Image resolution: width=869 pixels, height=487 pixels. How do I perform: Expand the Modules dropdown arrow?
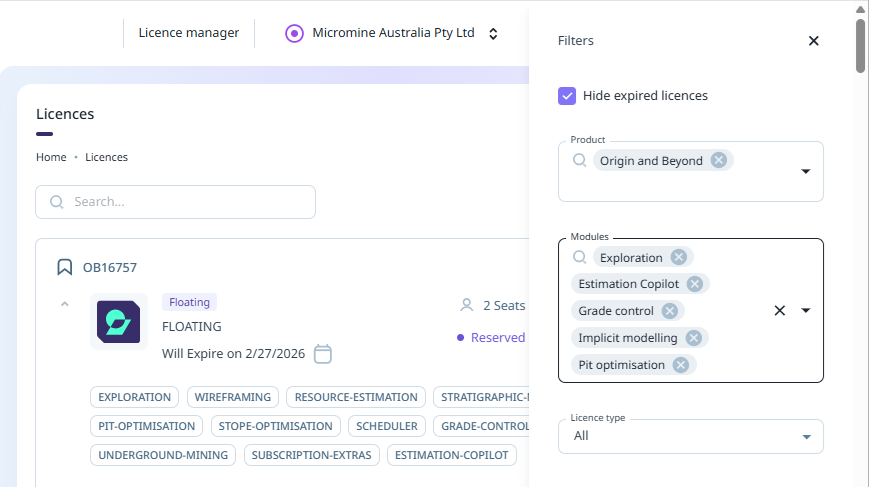pyautogui.click(x=806, y=310)
